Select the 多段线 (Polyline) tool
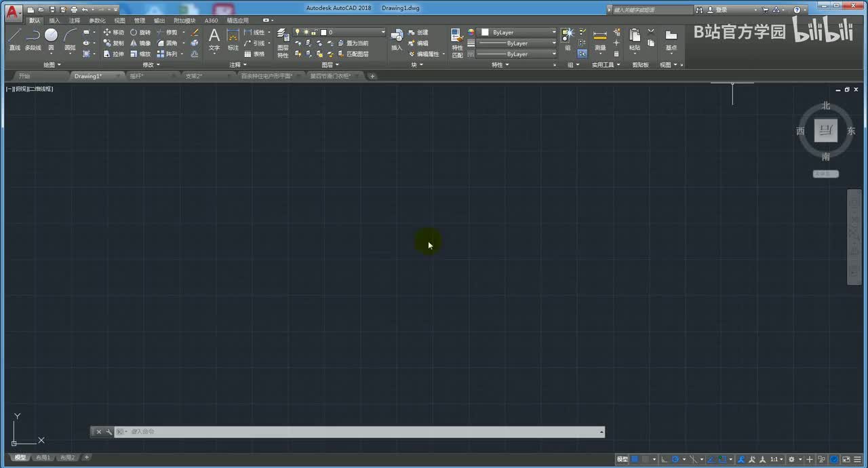The image size is (868, 468). 33,39
